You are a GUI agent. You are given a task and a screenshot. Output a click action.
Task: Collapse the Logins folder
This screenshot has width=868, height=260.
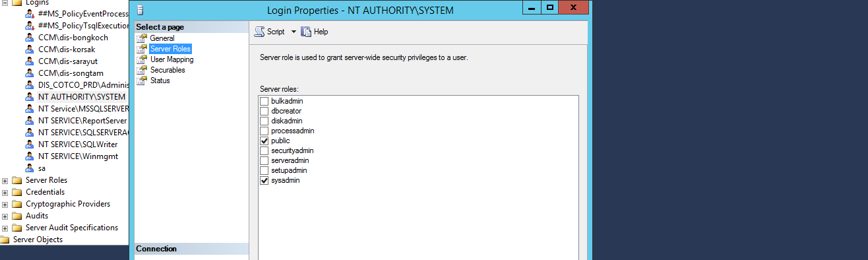[x=5, y=2]
